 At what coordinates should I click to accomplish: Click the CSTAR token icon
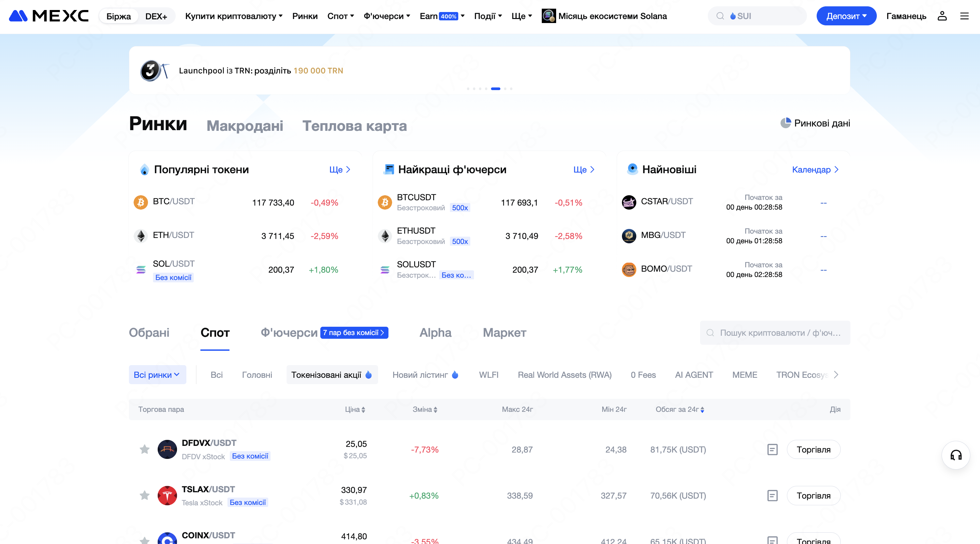(x=629, y=202)
